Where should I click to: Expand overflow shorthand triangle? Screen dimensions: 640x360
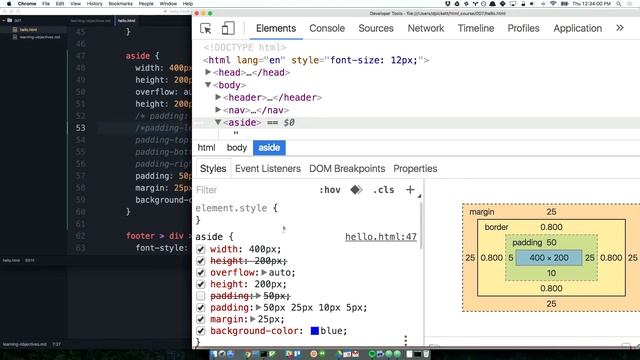pyautogui.click(x=264, y=272)
